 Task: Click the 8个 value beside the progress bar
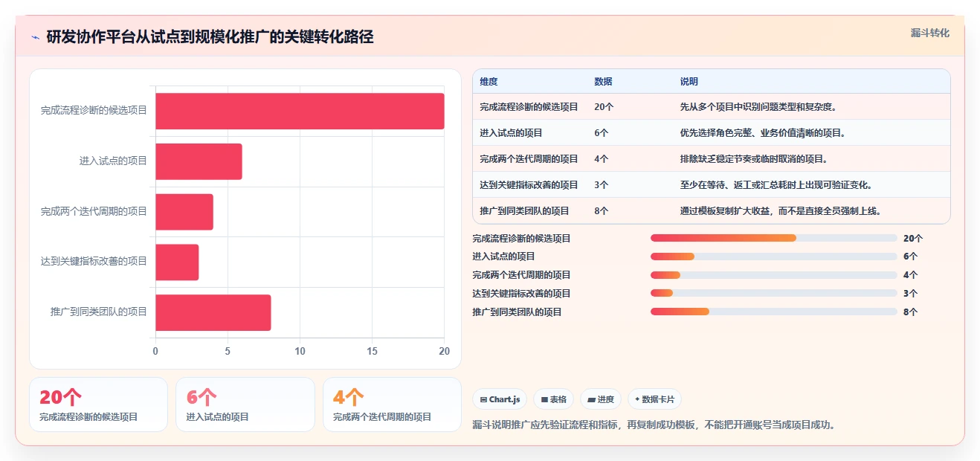(911, 312)
